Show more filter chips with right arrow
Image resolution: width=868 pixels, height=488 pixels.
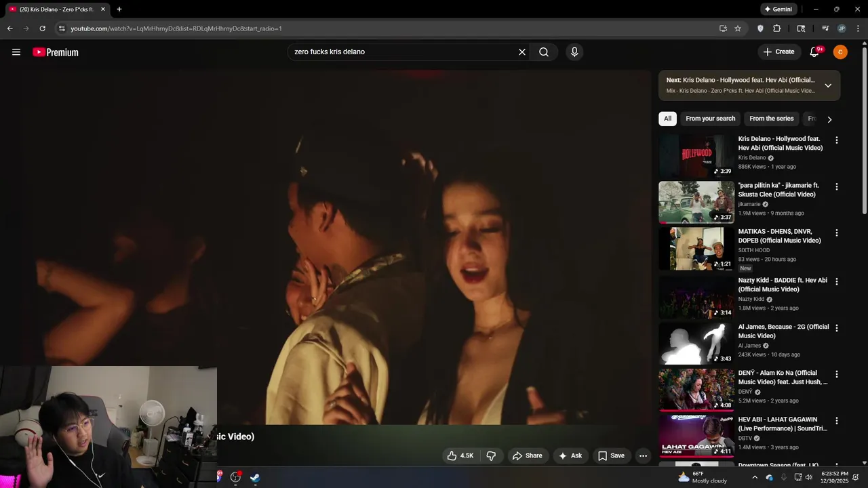click(x=829, y=119)
